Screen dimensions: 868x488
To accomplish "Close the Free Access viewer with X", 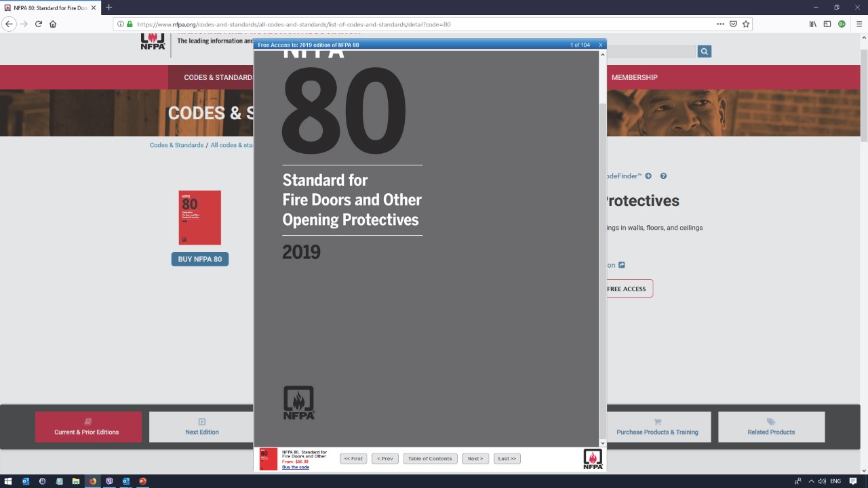I will (600, 45).
